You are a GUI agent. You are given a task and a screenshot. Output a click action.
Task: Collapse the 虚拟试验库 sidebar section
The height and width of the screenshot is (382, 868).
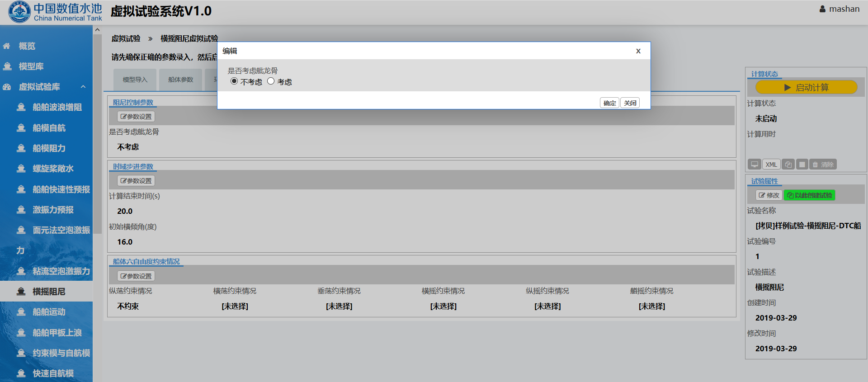[83, 87]
